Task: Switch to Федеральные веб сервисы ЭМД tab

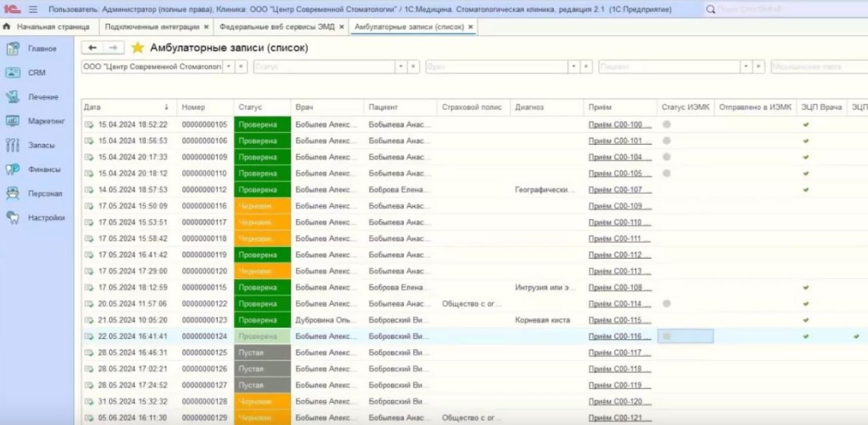Action: 277,26
